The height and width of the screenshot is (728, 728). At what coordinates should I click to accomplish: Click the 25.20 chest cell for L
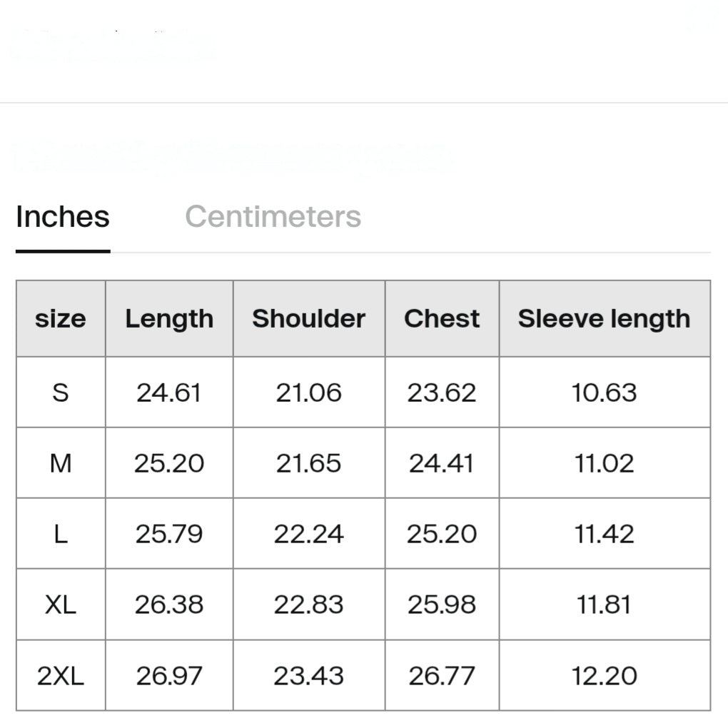(x=442, y=533)
